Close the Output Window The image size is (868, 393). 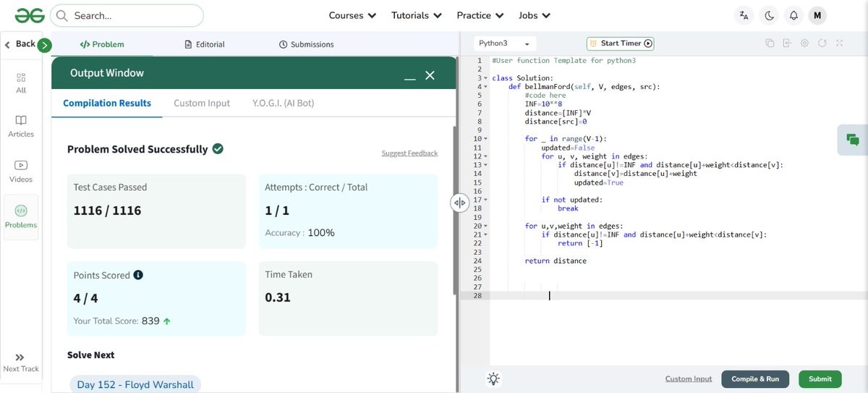(430, 75)
